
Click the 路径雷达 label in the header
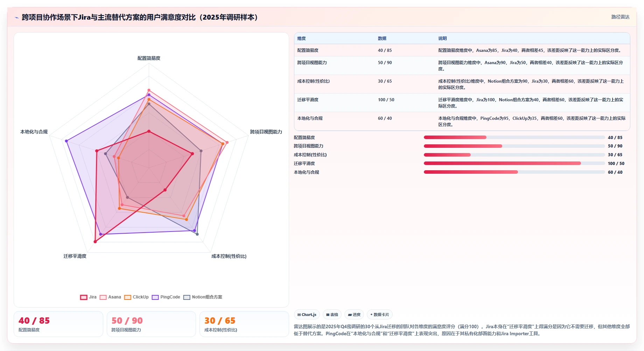pos(620,17)
